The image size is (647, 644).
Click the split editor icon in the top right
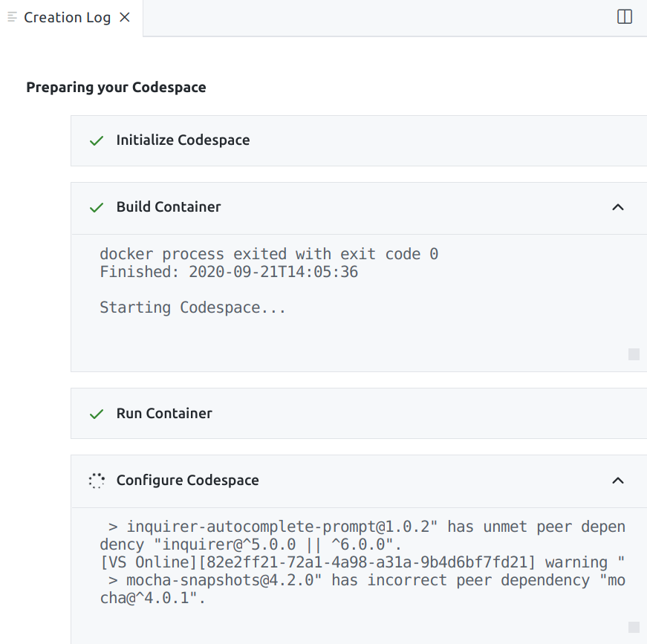624,17
